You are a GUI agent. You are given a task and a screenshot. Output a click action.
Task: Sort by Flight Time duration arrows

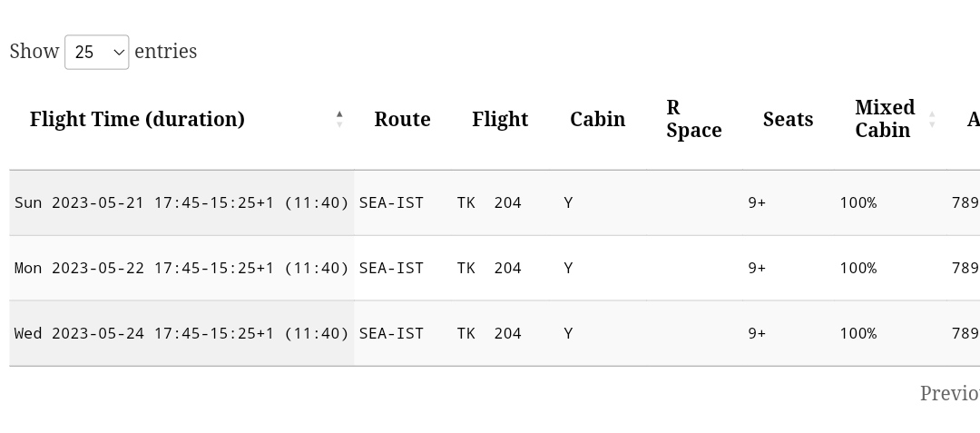pos(339,119)
